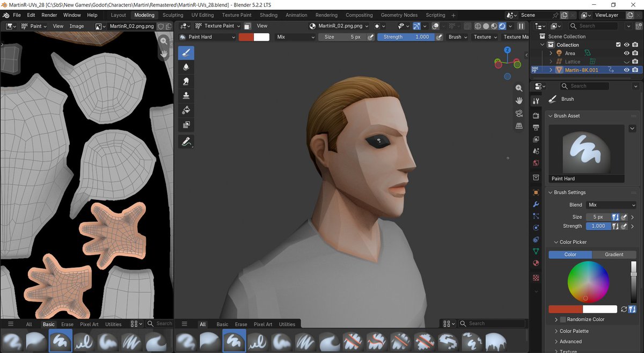The height and width of the screenshot is (353, 644).
Task: Hide Collection with its eye icon
Action: point(626,45)
